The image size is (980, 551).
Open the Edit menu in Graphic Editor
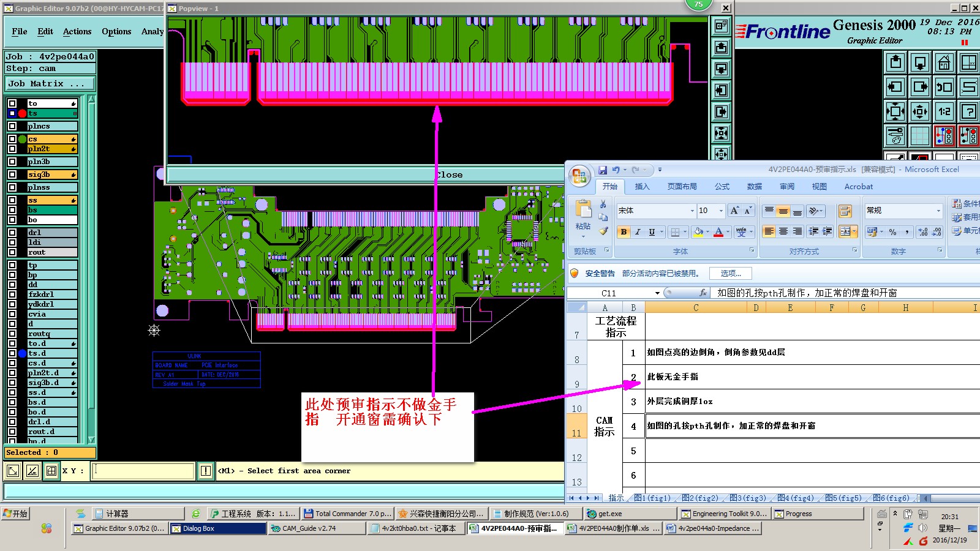[x=45, y=31]
